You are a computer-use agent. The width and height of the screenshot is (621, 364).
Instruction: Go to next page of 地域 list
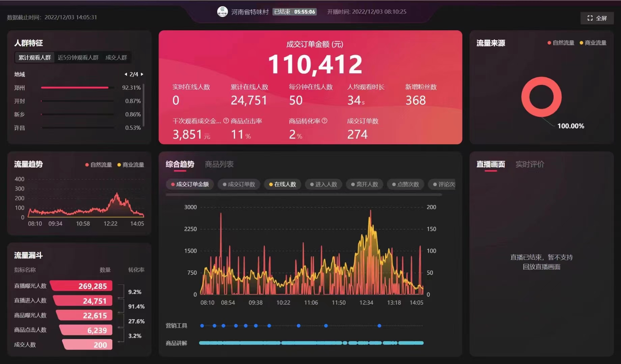142,74
